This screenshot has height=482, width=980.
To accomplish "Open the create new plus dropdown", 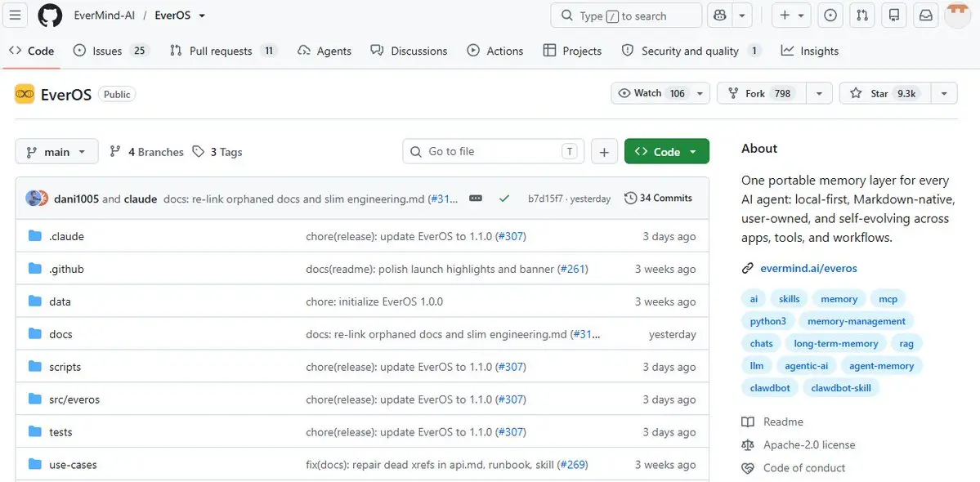I will [x=791, y=16].
